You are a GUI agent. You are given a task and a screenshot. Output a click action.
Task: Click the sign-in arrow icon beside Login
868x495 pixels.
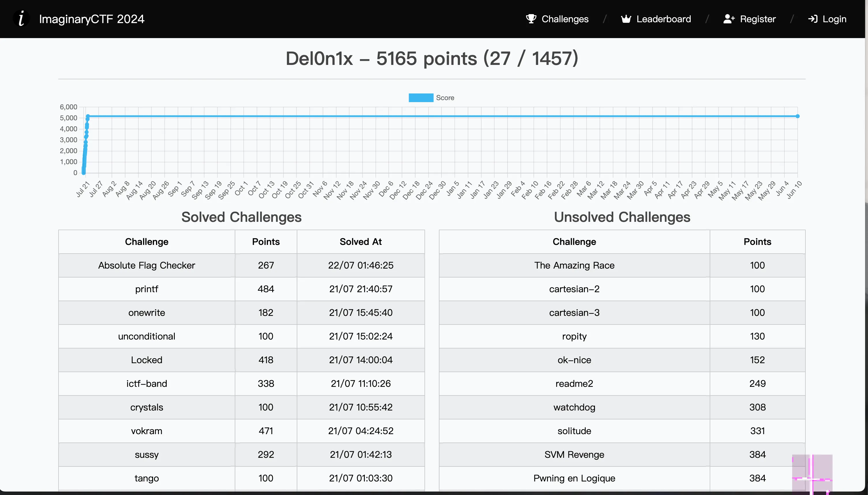click(813, 19)
